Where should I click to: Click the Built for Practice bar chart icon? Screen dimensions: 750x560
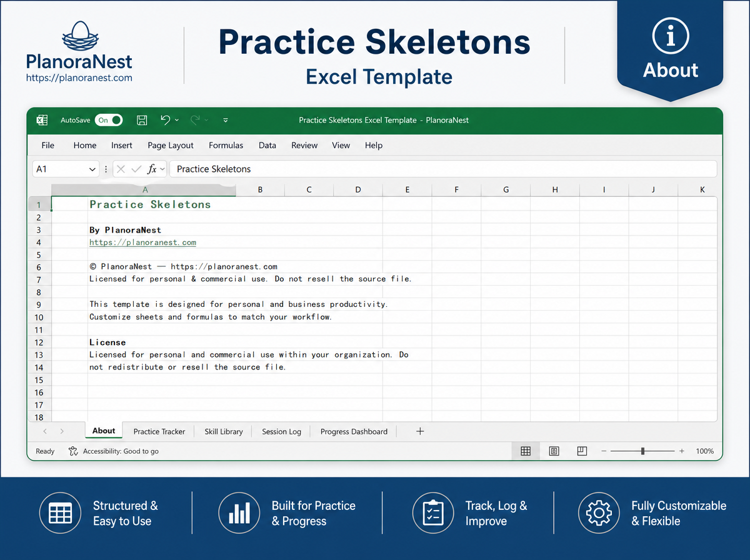tap(239, 513)
